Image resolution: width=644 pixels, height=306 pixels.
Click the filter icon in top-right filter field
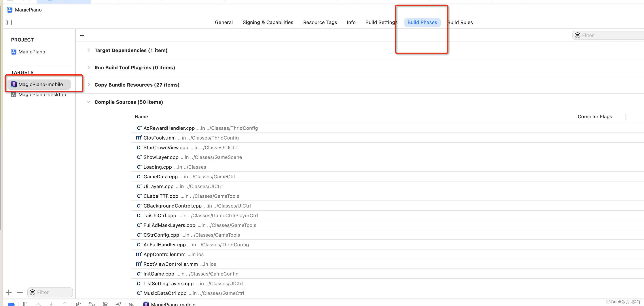pos(577,36)
